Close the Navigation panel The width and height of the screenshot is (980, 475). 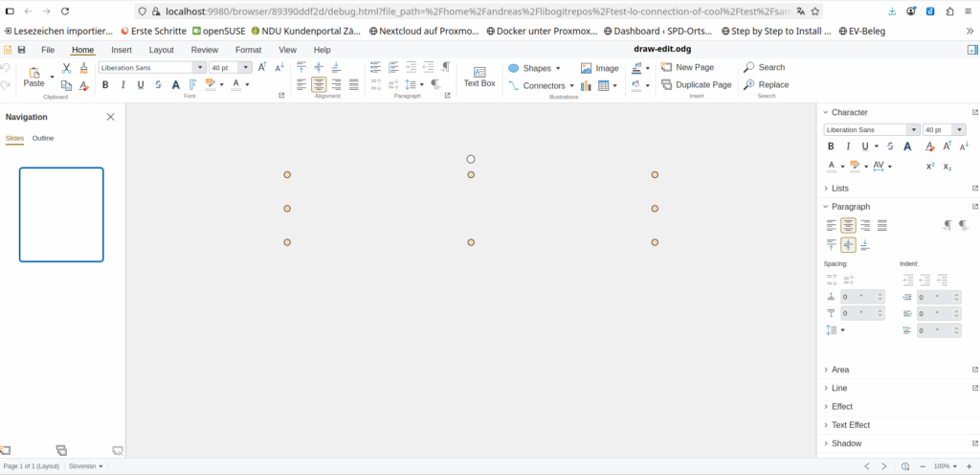(x=111, y=117)
